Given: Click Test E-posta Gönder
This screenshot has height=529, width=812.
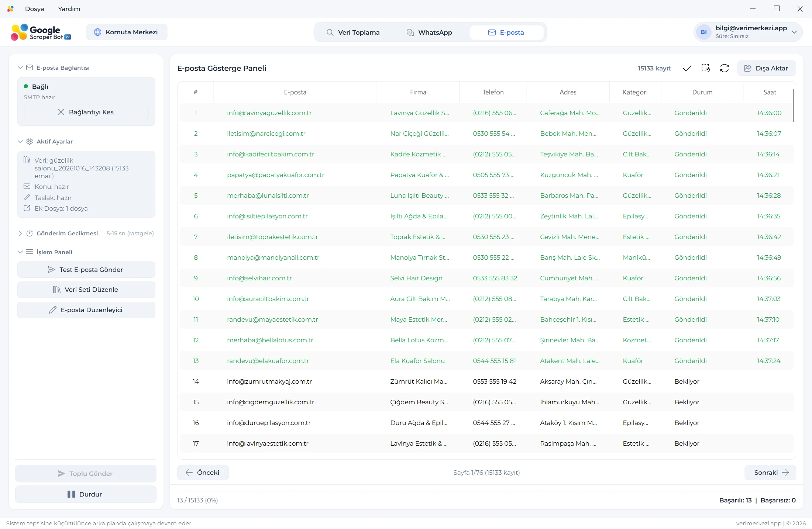Looking at the screenshot, I should [86, 270].
